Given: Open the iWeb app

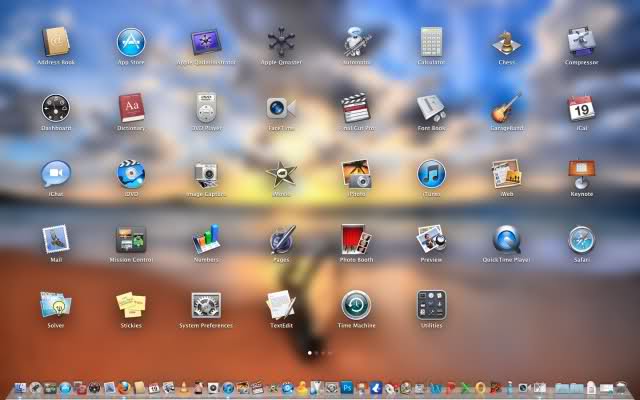Looking at the screenshot, I should 507,174.
